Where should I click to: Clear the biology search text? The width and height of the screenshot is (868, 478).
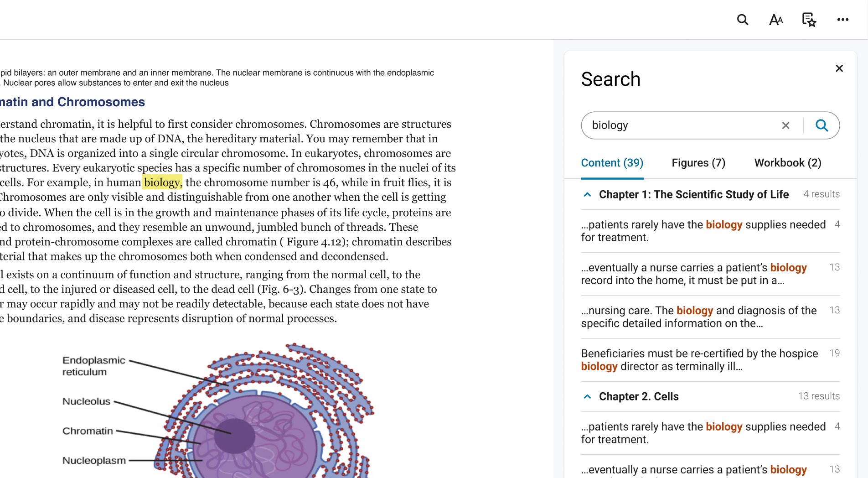[x=785, y=125]
